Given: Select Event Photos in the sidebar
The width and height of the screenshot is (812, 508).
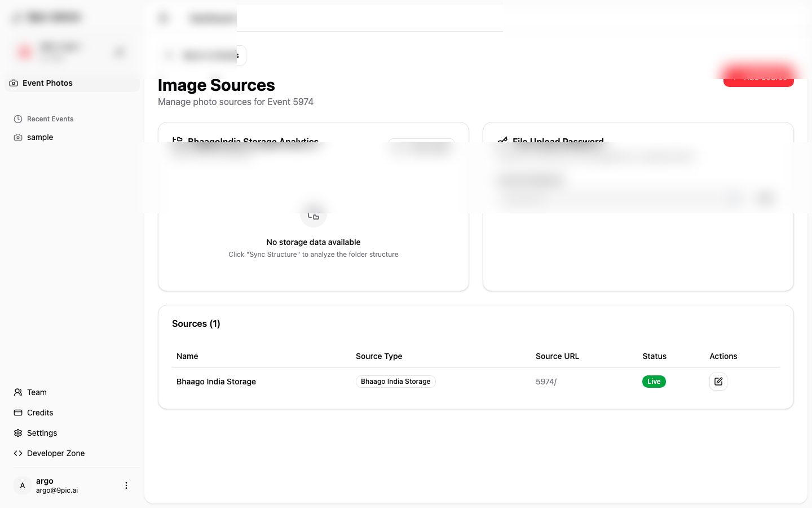Looking at the screenshot, I should point(48,83).
